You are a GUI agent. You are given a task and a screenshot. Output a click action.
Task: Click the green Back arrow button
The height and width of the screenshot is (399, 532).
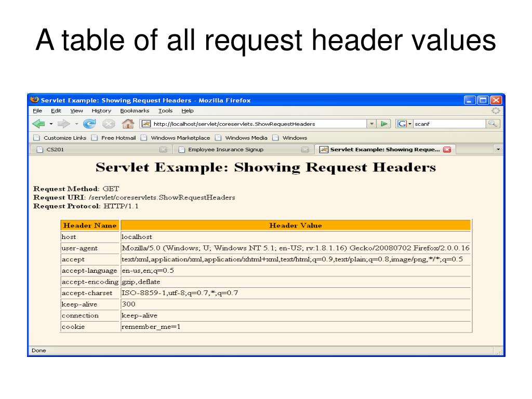coord(38,124)
